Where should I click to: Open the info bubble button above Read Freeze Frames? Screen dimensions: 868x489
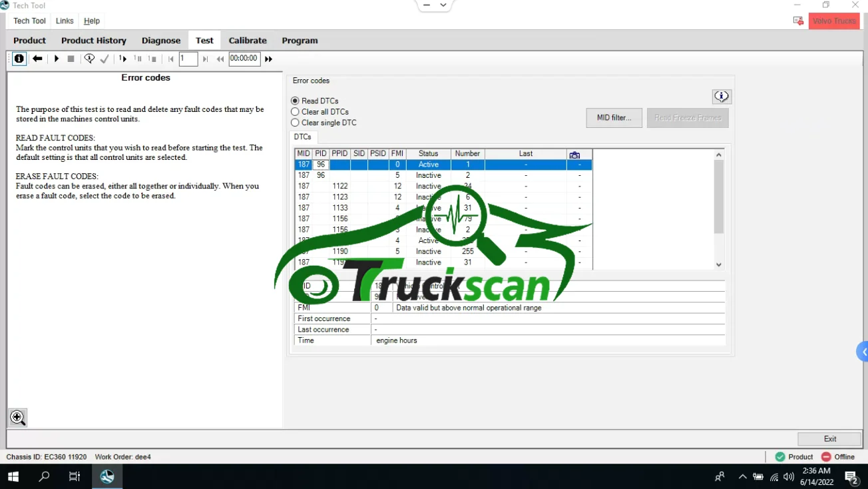[722, 97]
